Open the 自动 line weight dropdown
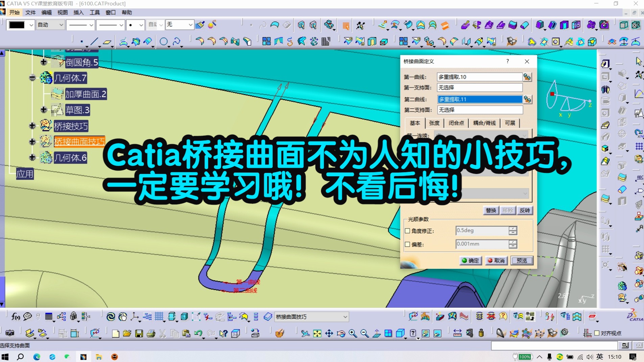The image size is (644, 362). click(61, 25)
